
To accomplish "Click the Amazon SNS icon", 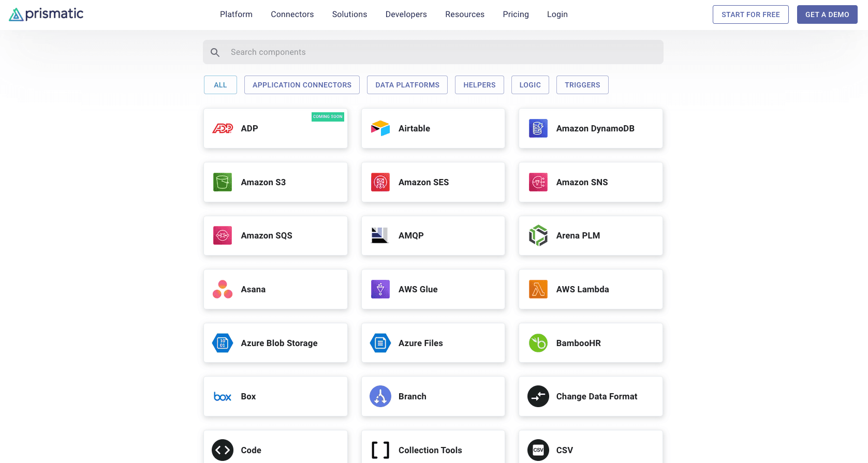I will (x=538, y=182).
